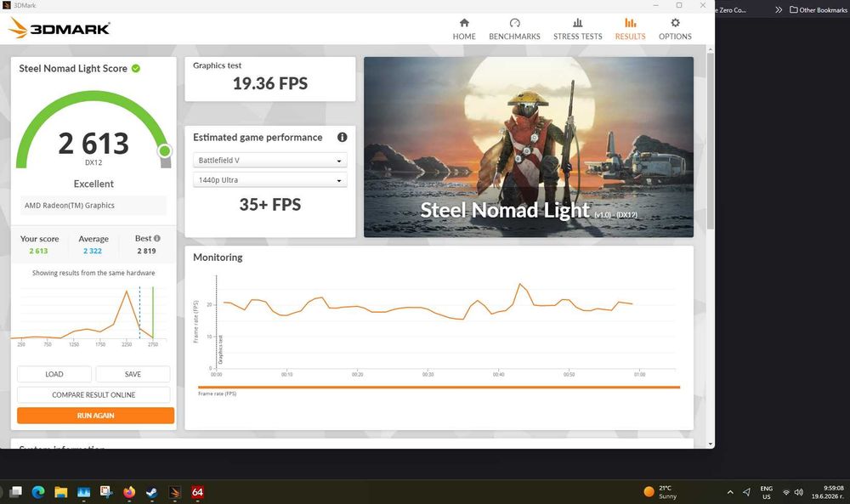
Task: Click your score value 2 613
Action: (x=38, y=251)
